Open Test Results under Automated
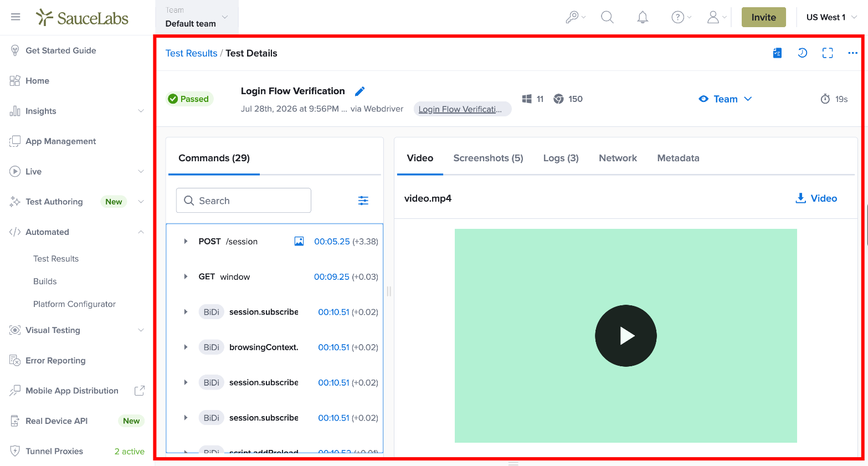 56,259
